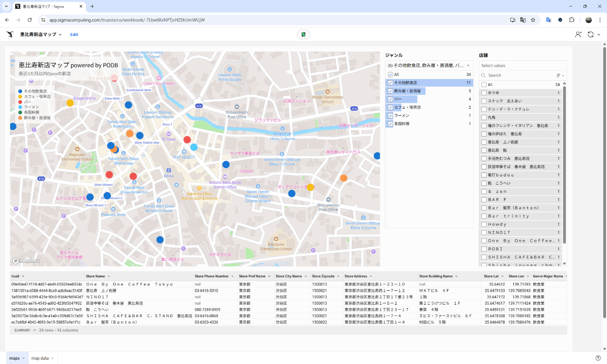Click the 飲み屋・居酒屋 legend orange dot
This screenshot has height=364, width=607.
coord(20,117)
